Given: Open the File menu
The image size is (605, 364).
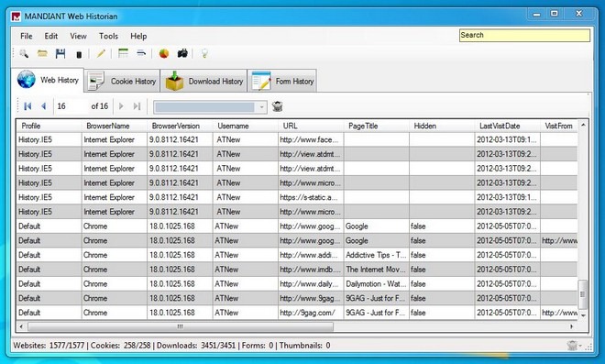Looking at the screenshot, I should click(27, 36).
